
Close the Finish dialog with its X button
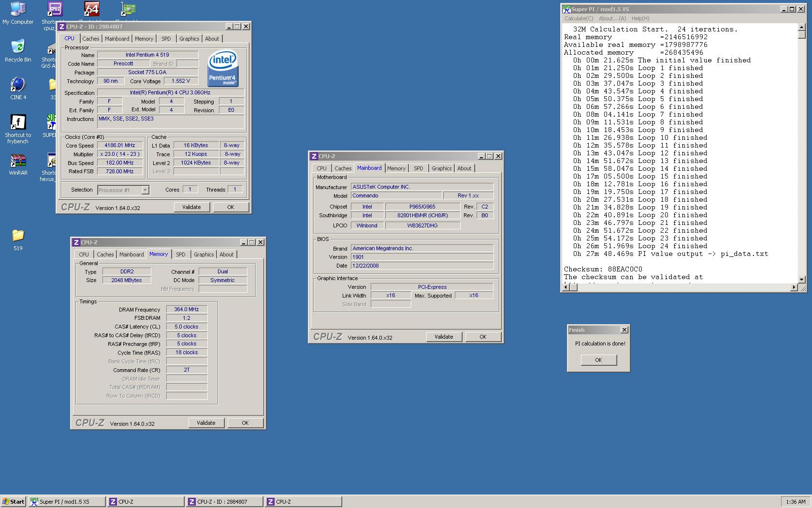pyautogui.click(x=624, y=330)
